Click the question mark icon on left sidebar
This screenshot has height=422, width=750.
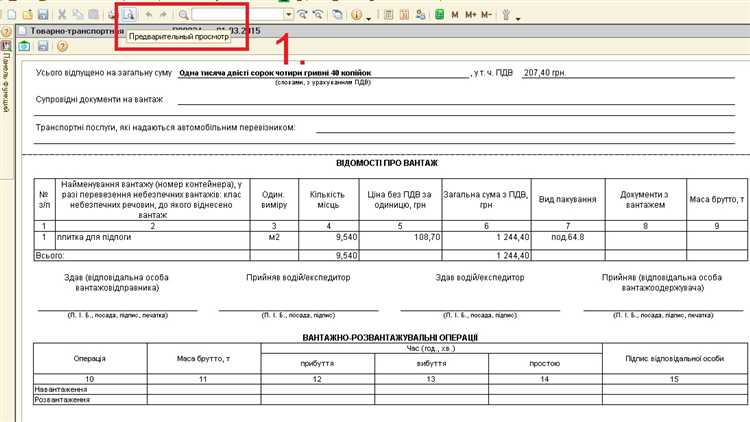[6, 32]
